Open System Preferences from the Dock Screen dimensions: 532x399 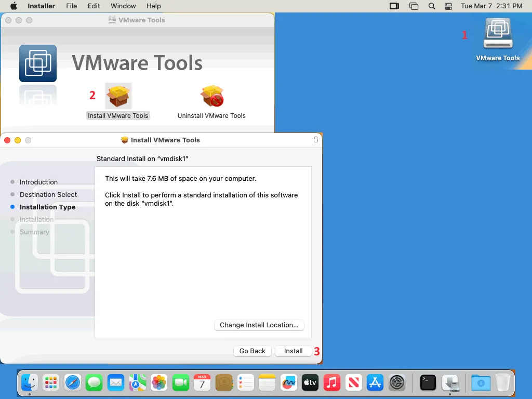(x=397, y=383)
